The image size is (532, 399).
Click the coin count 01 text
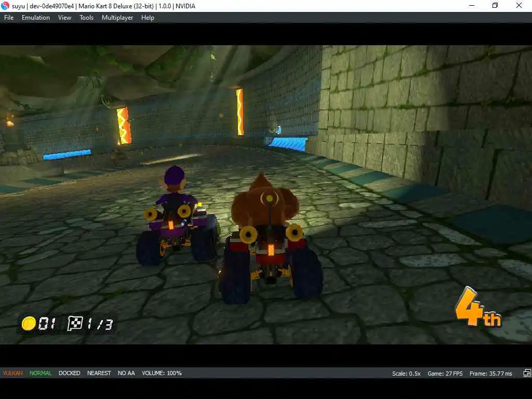[x=47, y=324]
